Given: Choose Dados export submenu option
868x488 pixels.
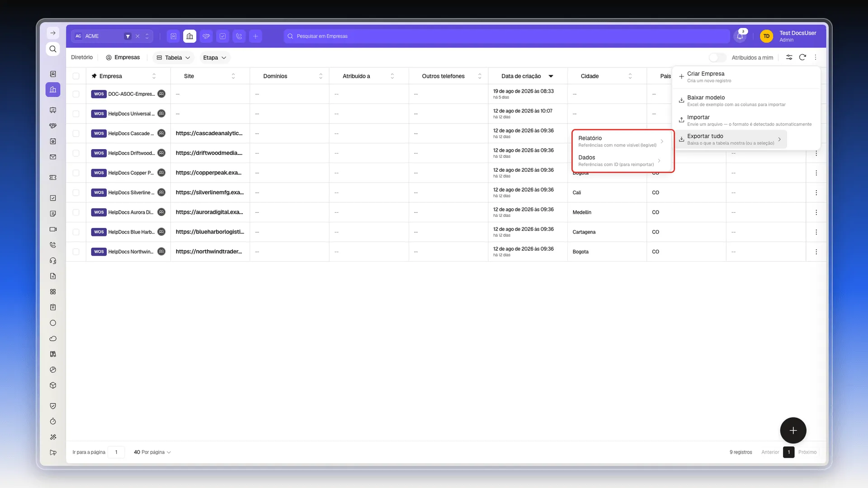Looking at the screenshot, I should point(619,161).
